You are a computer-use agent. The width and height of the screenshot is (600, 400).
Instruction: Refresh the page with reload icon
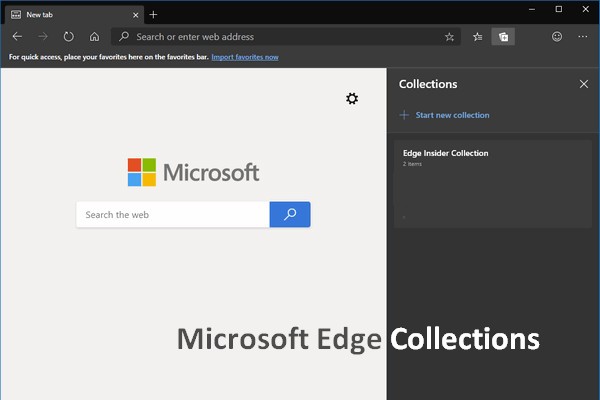pos(68,37)
